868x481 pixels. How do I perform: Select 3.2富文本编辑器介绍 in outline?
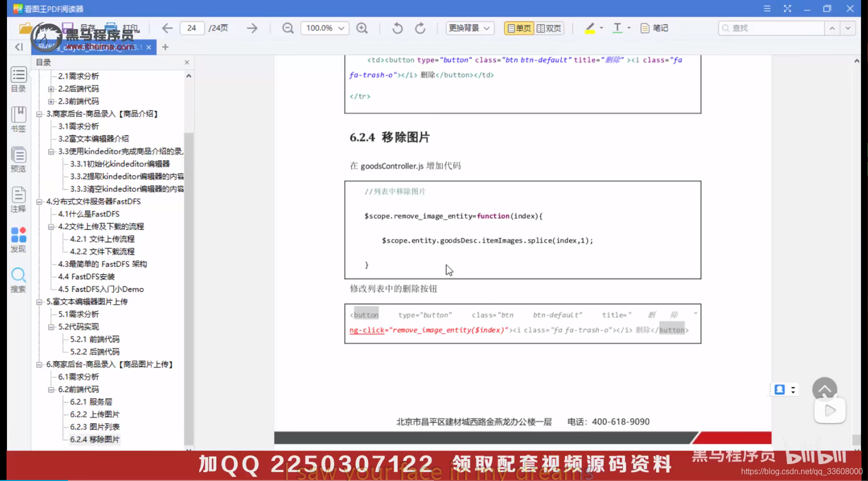click(x=93, y=139)
